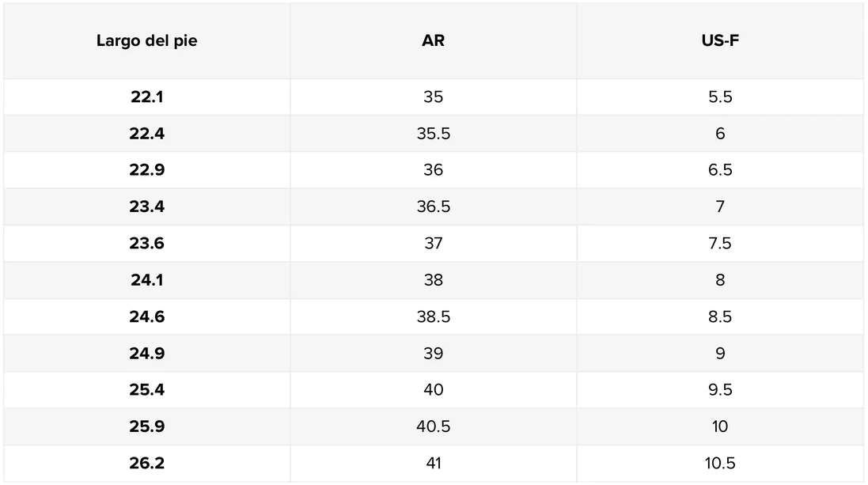Click foot length 24.9 cell
This screenshot has width=868, height=485.
point(146,354)
